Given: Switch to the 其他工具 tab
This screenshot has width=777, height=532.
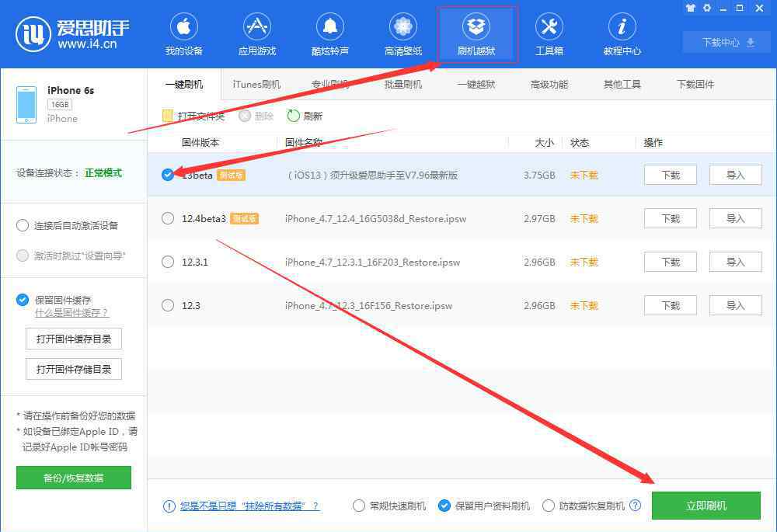Looking at the screenshot, I should point(622,84).
